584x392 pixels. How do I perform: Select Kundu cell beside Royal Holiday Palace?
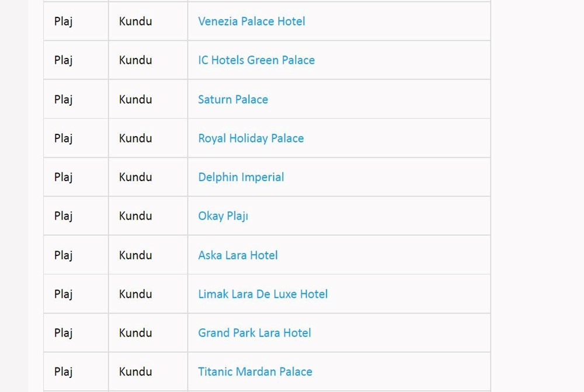(x=135, y=138)
